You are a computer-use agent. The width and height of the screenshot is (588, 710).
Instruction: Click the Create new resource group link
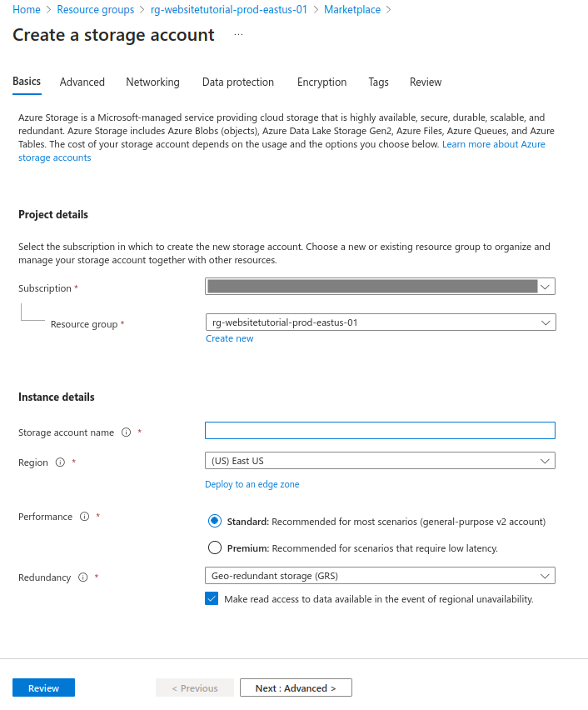tap(230, 338)
